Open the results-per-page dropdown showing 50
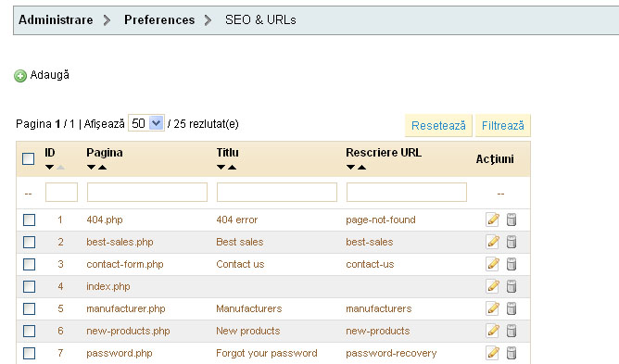This screenshot has height=364, width=619. click(146, 123)
